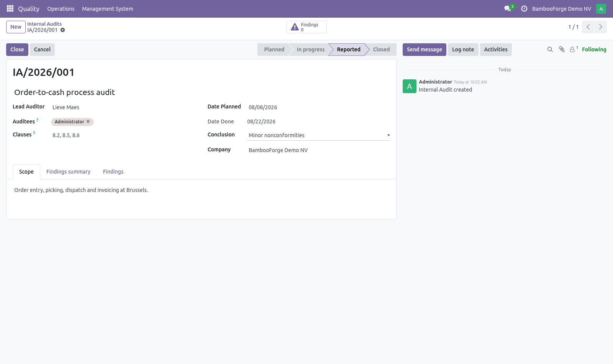613x364 pixels.
Task: Show Clauses help tooltip question mark
Action: click(x=34, y=133)
